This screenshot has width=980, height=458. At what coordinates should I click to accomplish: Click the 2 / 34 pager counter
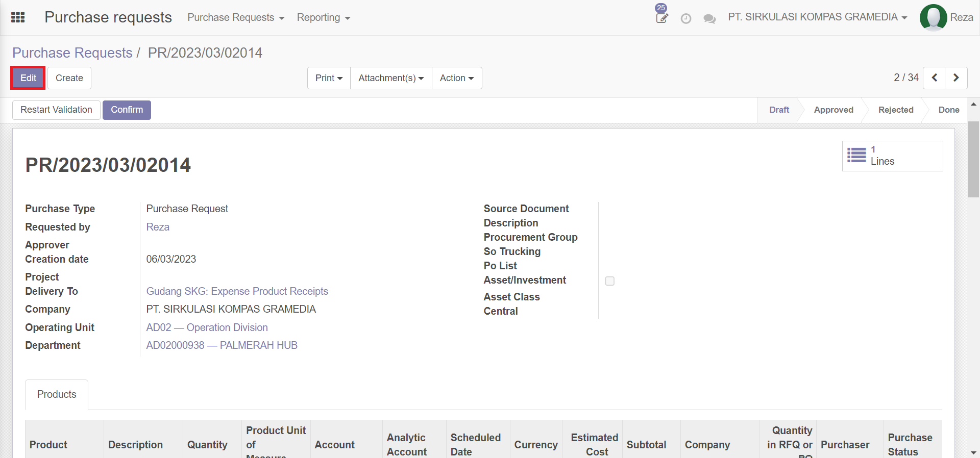click(x=906, y=78)
